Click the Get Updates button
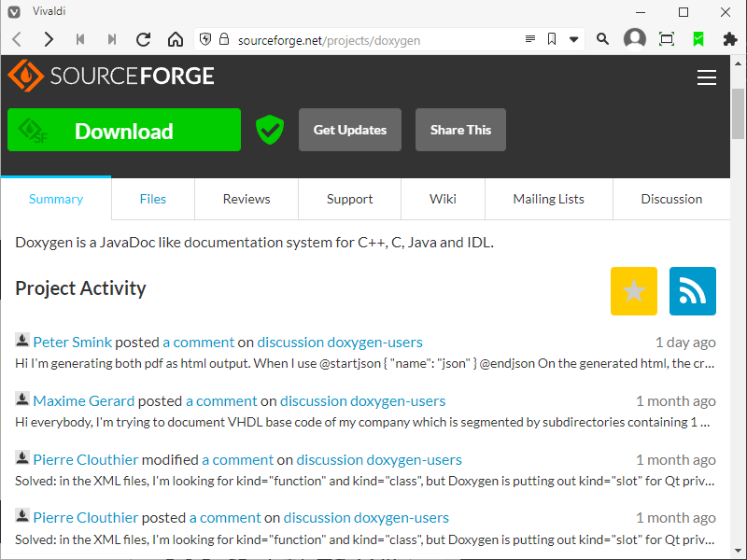 pyautogui.click(x=350, y=130)
